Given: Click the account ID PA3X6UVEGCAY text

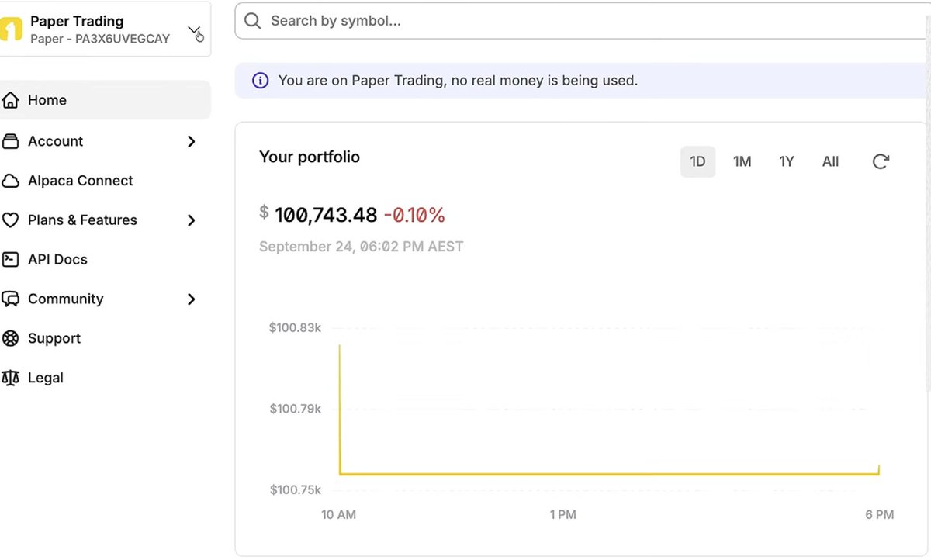Looking at the screenshot, I should click(123, 39).
